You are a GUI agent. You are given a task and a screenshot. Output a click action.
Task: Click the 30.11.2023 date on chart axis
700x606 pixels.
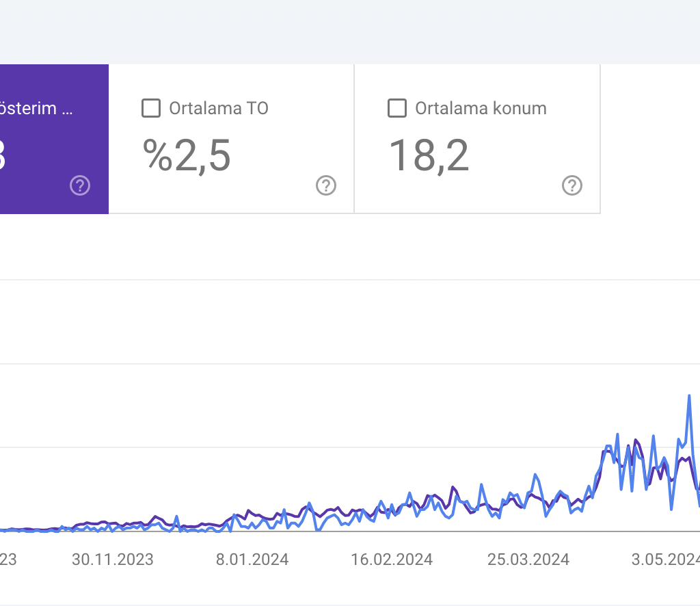(x=113, y=559)
